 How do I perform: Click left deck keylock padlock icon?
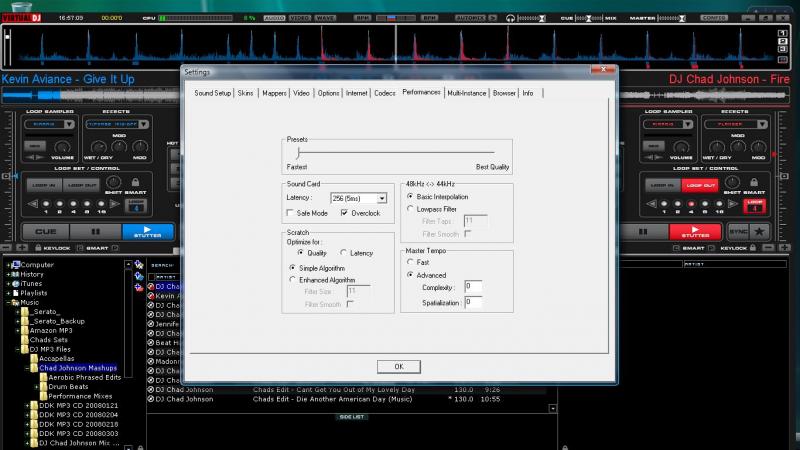click(x=38, y=248)
